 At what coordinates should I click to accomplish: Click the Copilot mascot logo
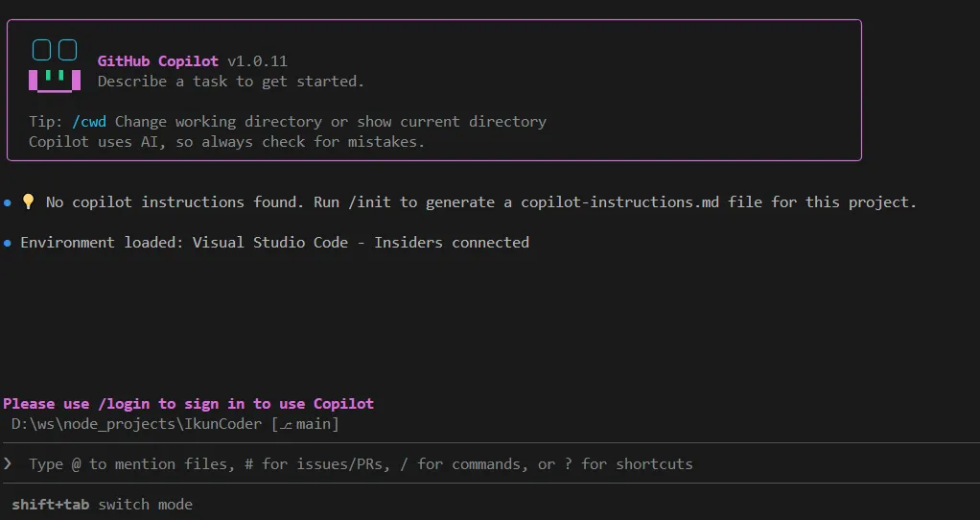tap(54, 65)
